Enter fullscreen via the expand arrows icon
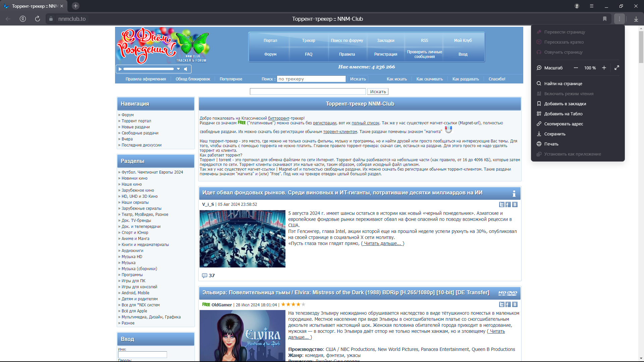The height and width of the screenshot is (362, 644). [617, 68]
